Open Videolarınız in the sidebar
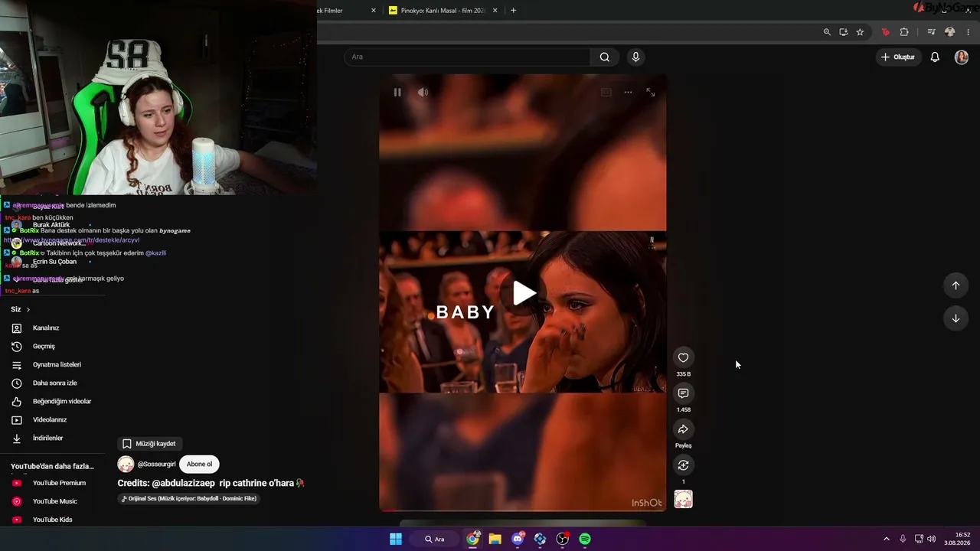980x551 pixels. click(54, 420)
